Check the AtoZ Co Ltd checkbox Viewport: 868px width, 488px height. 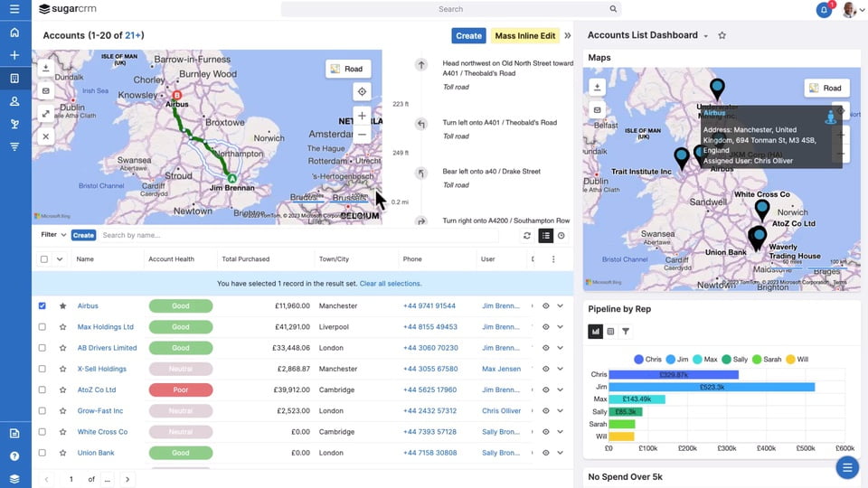pos(42,390)
